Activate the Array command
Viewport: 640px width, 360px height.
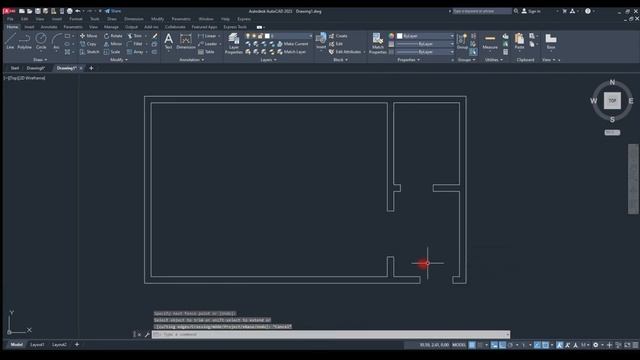point(135,52)
